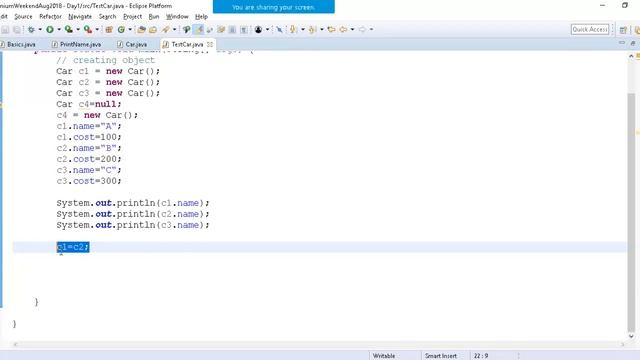Open the Refactor menu
Image resolution: width=640 pixels, height=360 pixels.
point(50,16)
